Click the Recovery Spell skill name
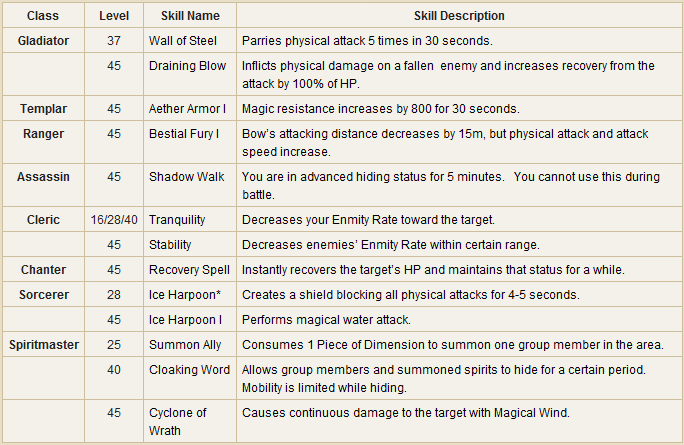684x445 pixels. [189, 270]
